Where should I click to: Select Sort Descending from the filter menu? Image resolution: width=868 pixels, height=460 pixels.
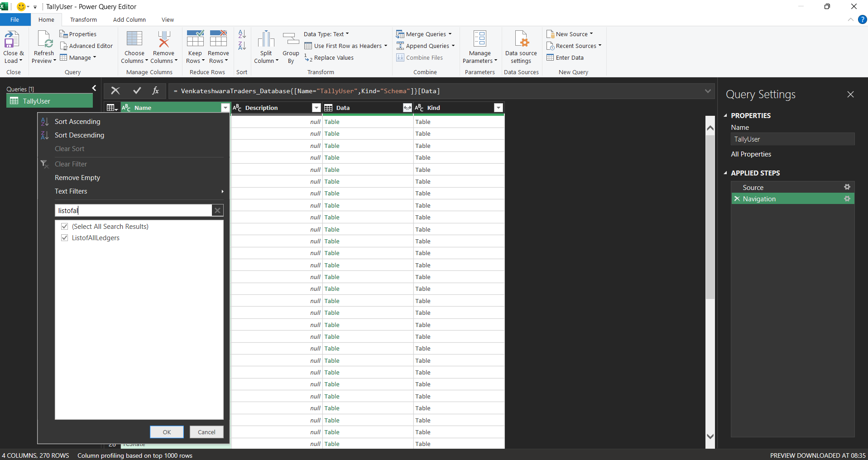click(79, 135)
